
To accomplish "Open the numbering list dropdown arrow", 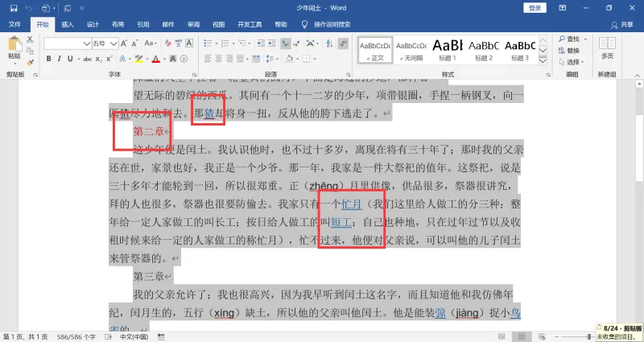I will click(x=233, y=43).
